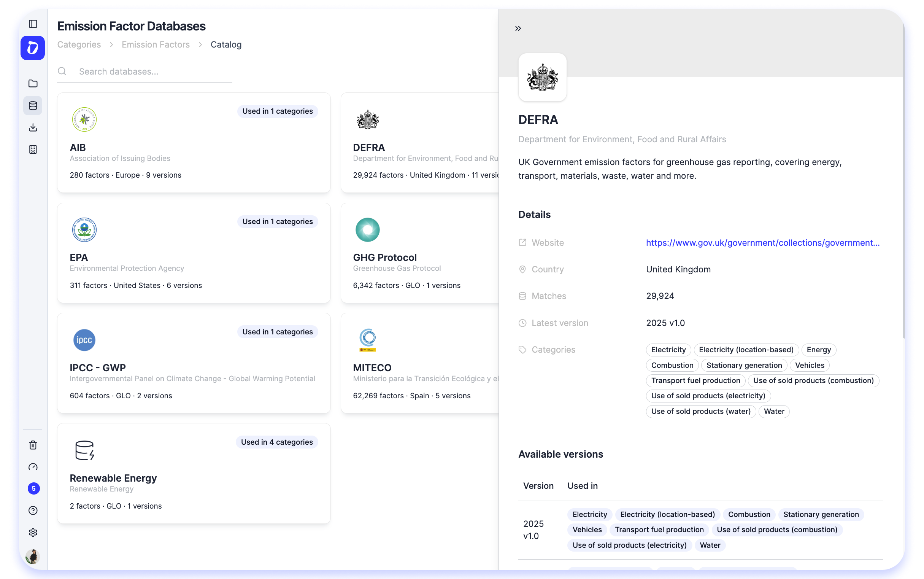Viewport: 924px width, 579px height.
Task: Open the MITECO card logo
Action: point(367,340)
